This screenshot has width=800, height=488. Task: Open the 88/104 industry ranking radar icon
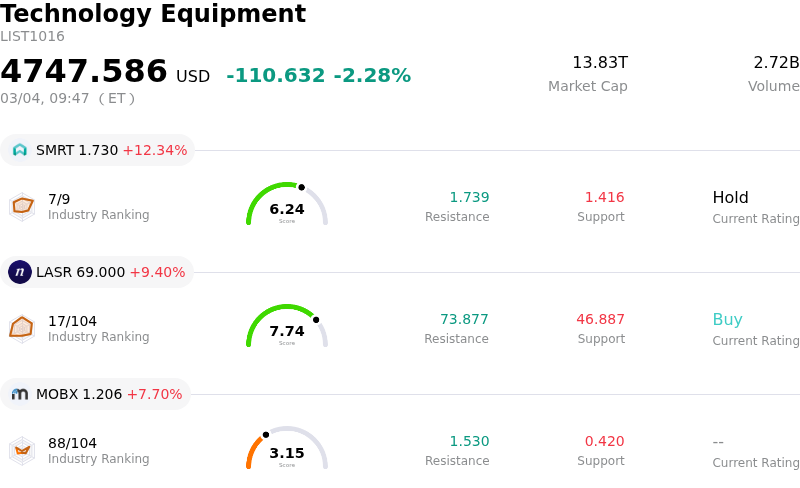[22, 450]
